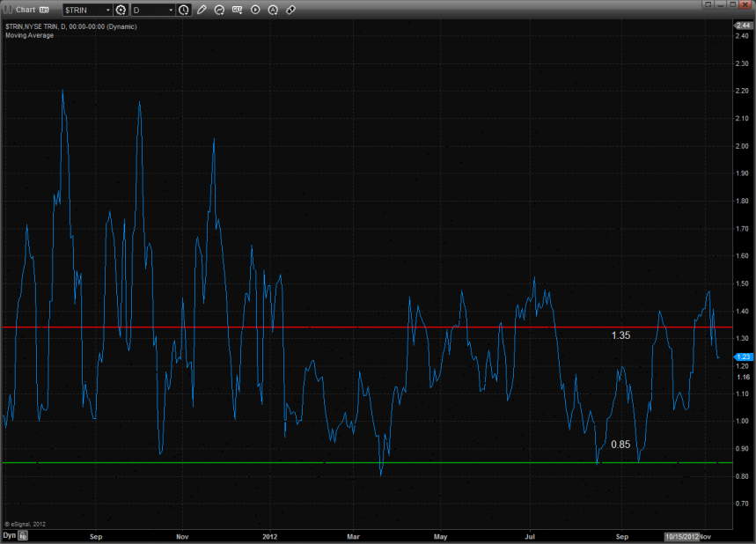Click the 10/15/2012 date marker
Image resolution: width=756 pixels, height=544 pixels.
coord(681,535)
